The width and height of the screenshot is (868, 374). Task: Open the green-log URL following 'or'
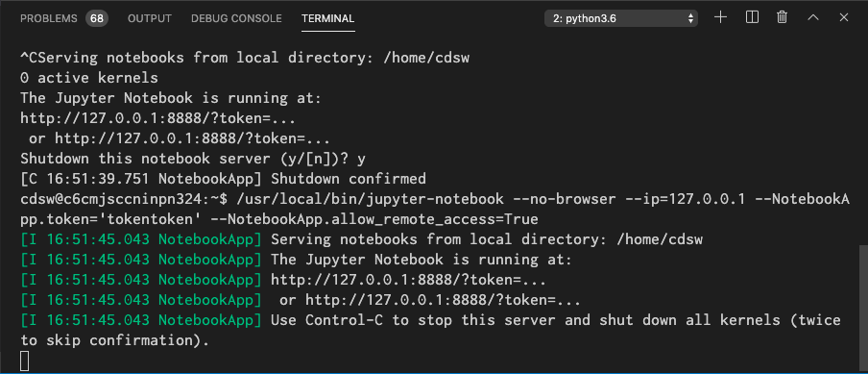443,301
